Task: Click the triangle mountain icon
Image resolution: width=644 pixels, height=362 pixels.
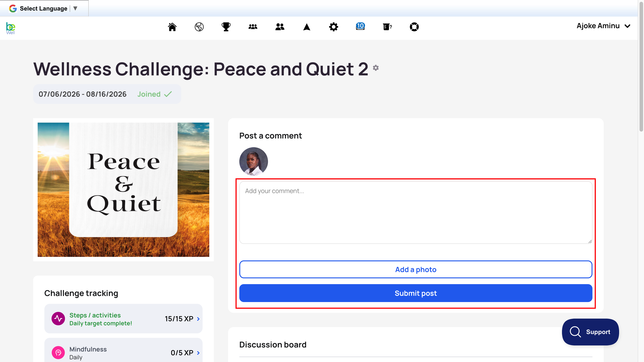Action: coord(307,27)
